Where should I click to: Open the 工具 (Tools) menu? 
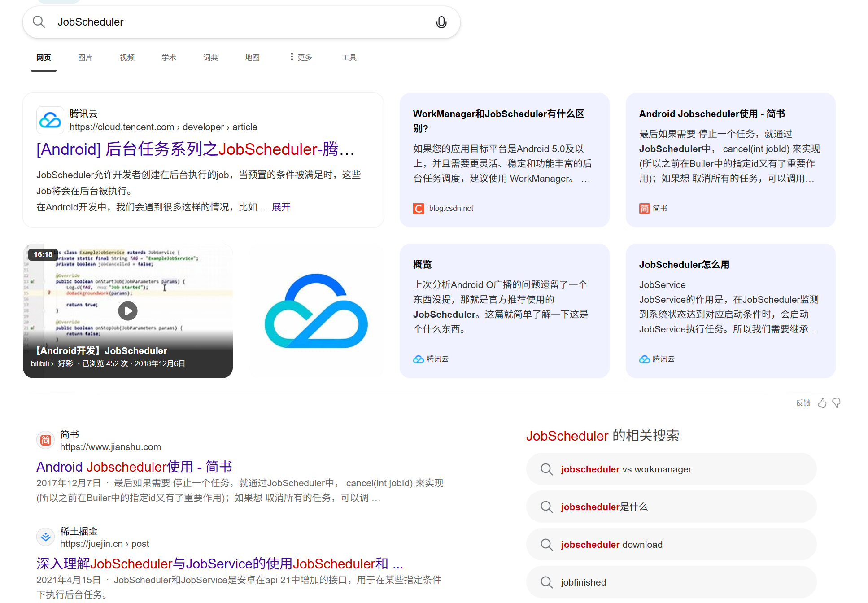tap(349, 57)
